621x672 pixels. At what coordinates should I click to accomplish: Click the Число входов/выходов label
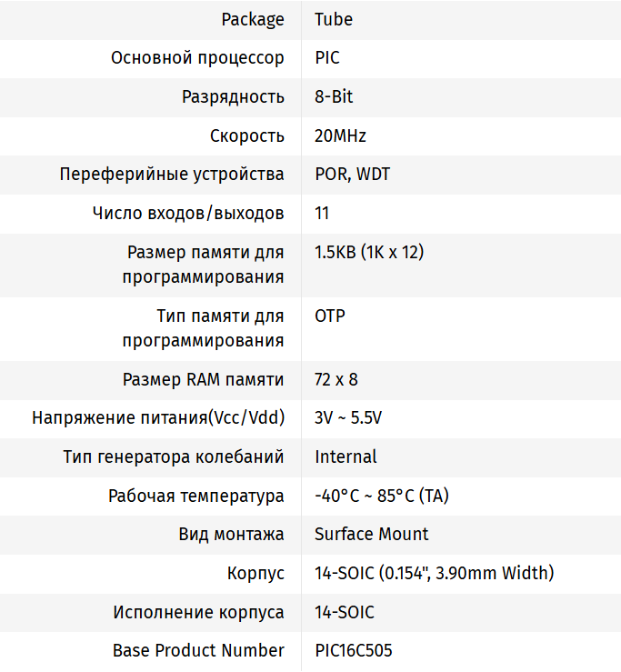pyautogui.click(x=188, y=213)
